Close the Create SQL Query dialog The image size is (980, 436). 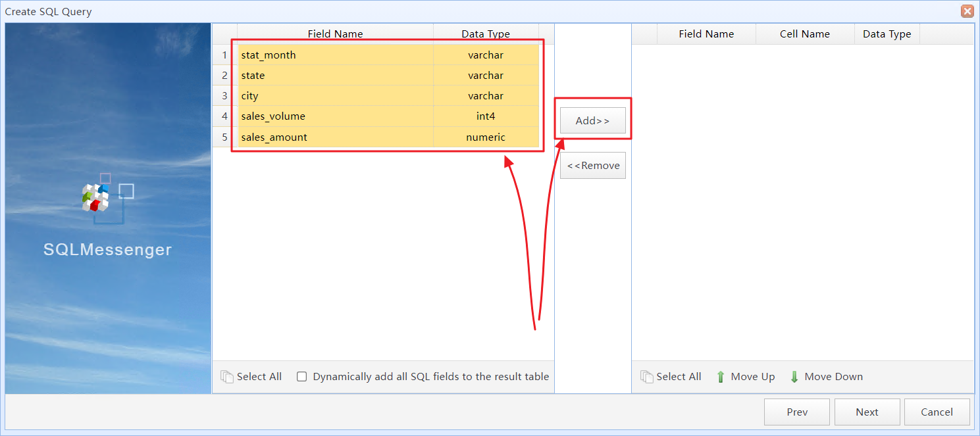pyautogui.click(x=967, y=11)
